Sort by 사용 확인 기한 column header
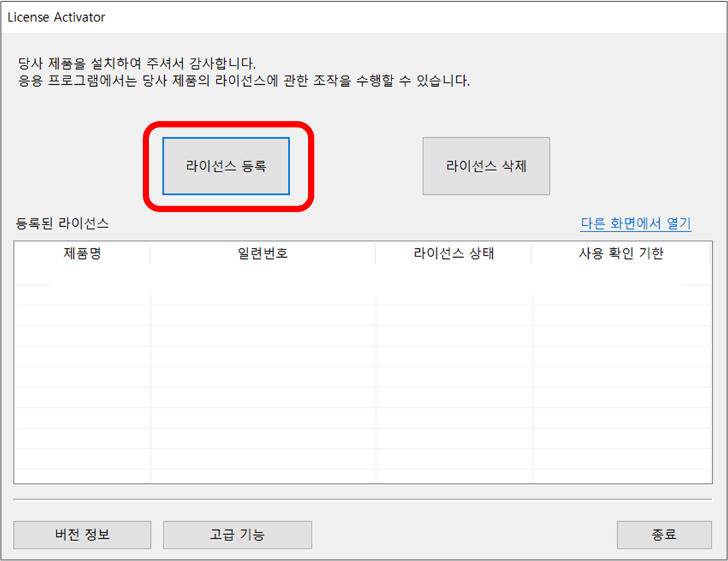 coord(620,254)
